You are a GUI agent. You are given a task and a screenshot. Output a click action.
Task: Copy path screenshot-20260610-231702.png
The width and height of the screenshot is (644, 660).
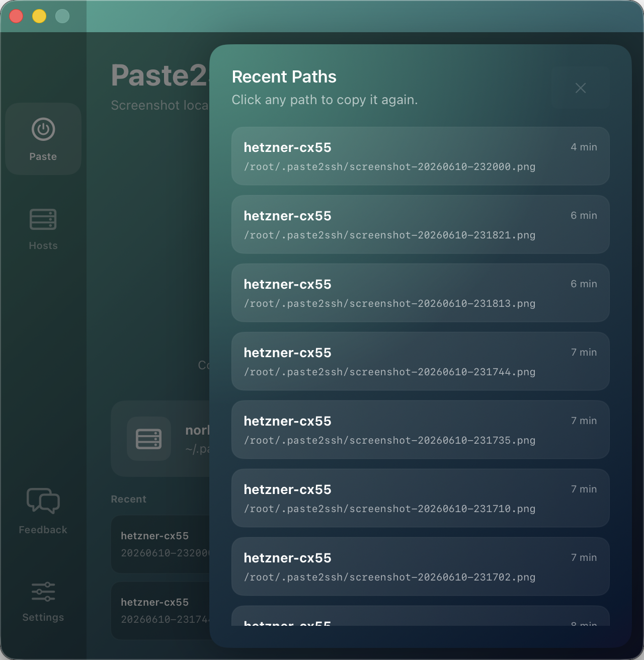421,566
